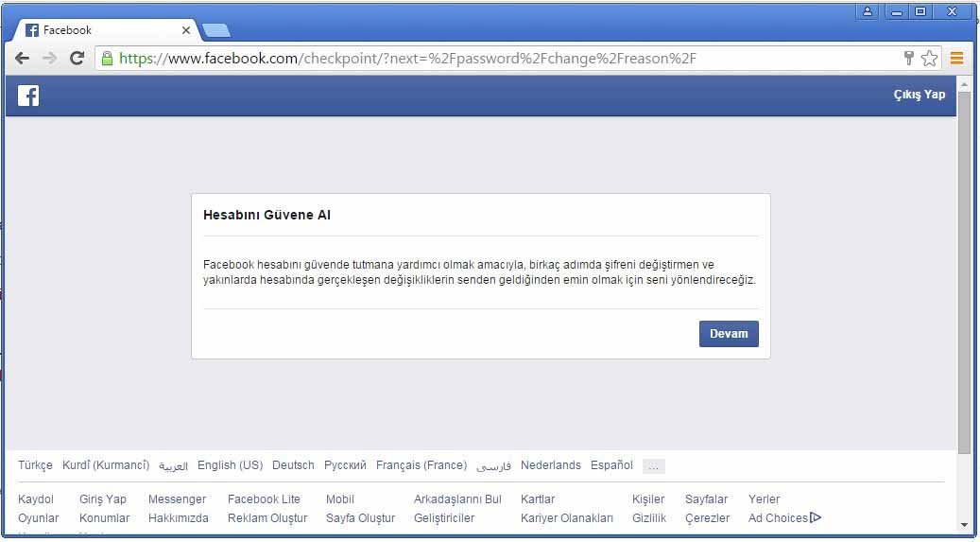Expand more languages with ellipsis button

click(653, 466)
